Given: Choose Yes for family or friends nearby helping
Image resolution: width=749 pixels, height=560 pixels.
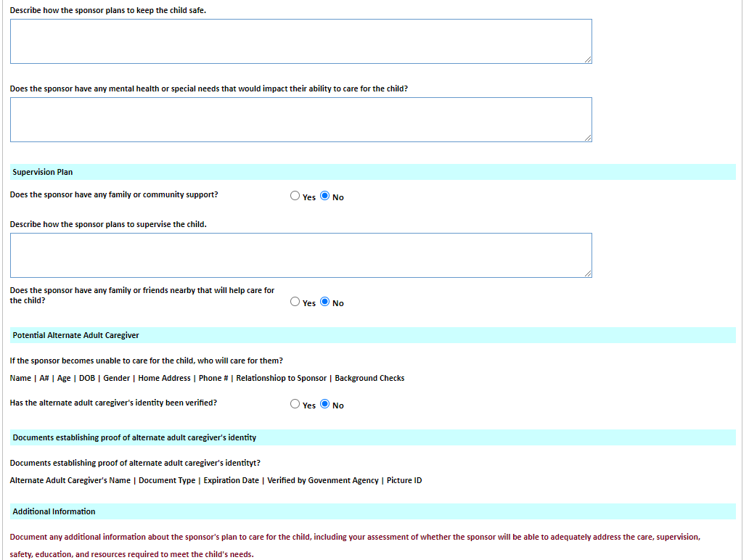Looking at the screenshot, I should (295, 302).
